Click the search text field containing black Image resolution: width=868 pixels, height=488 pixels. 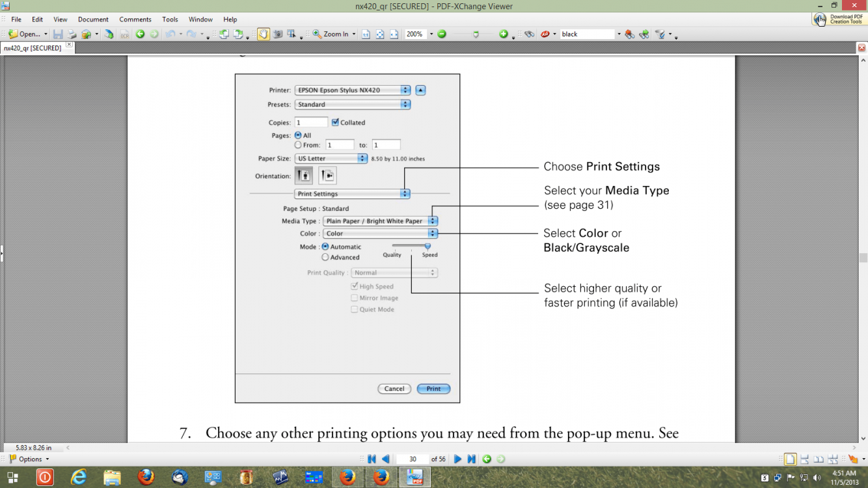588,34
